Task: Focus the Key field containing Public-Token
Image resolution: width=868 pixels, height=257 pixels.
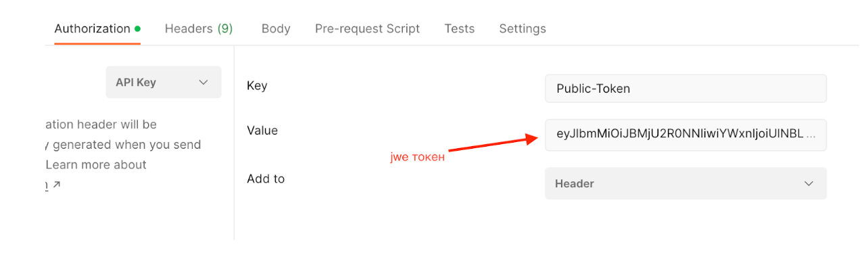Action: [x=685, y=89]
